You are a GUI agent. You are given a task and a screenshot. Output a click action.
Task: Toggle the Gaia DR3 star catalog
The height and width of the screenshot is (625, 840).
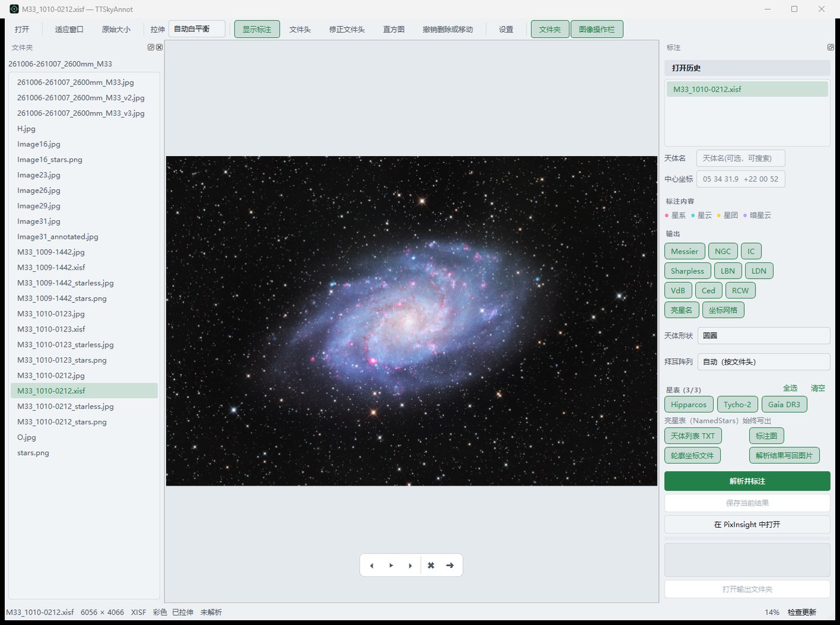(x=784, y=405)
